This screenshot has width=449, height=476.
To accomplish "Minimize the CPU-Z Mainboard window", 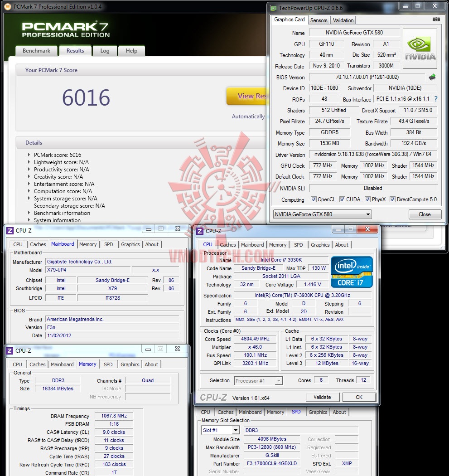I will pyautogui.click(x=148, y=229).
